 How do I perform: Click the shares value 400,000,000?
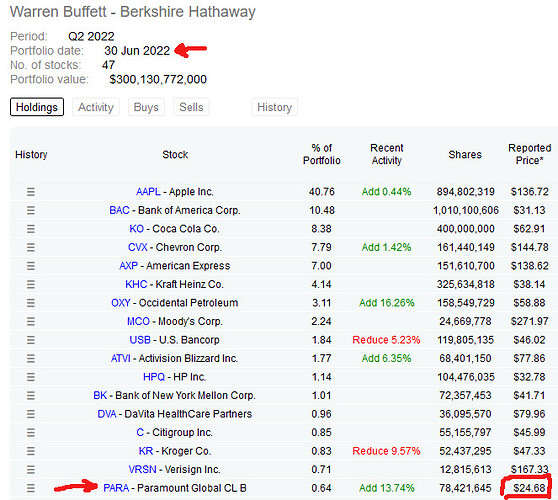point(465,229)
